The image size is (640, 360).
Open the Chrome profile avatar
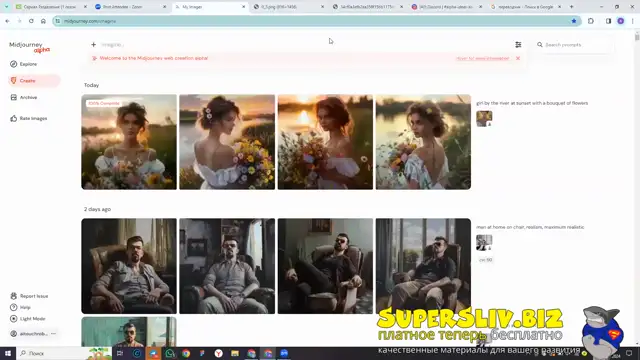coord(620,21)
